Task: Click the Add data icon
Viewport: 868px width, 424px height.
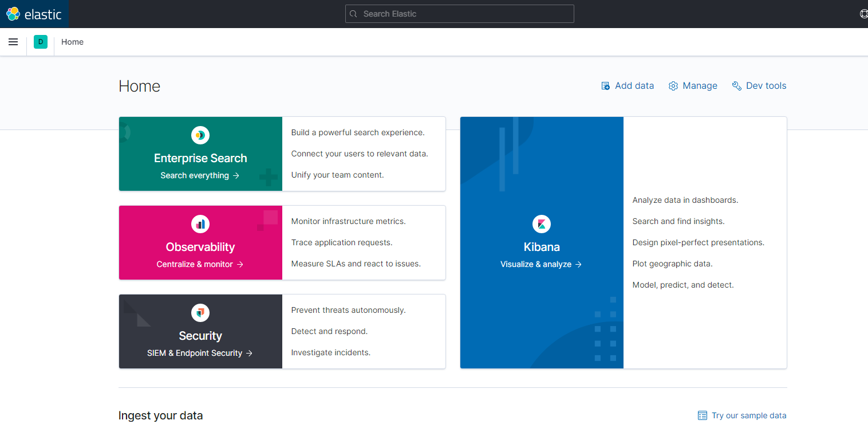Action: 605,86
